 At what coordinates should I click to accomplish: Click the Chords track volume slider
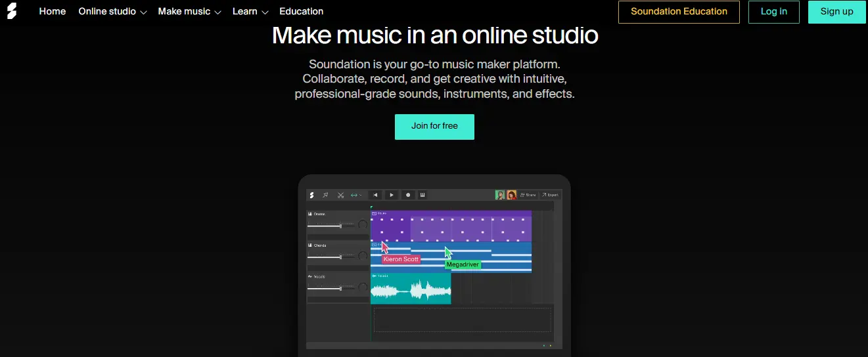[x=332, y=257]
